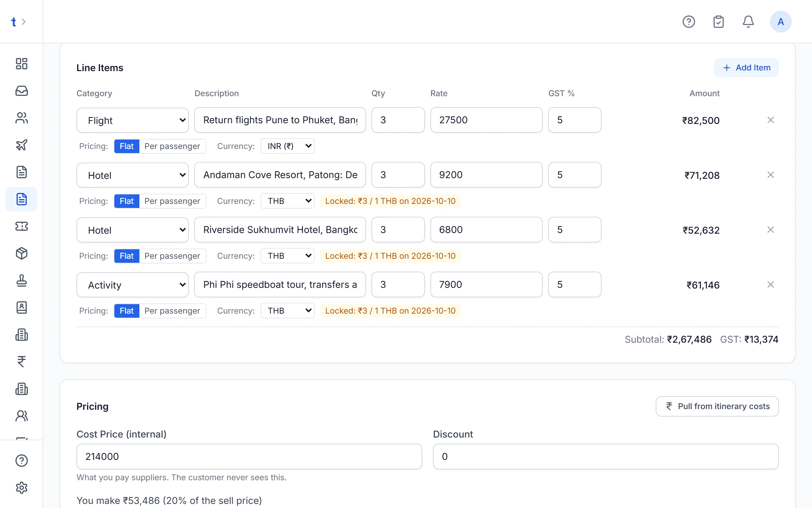Click the Qty field of Riverside Sukhumvit row

398,230
